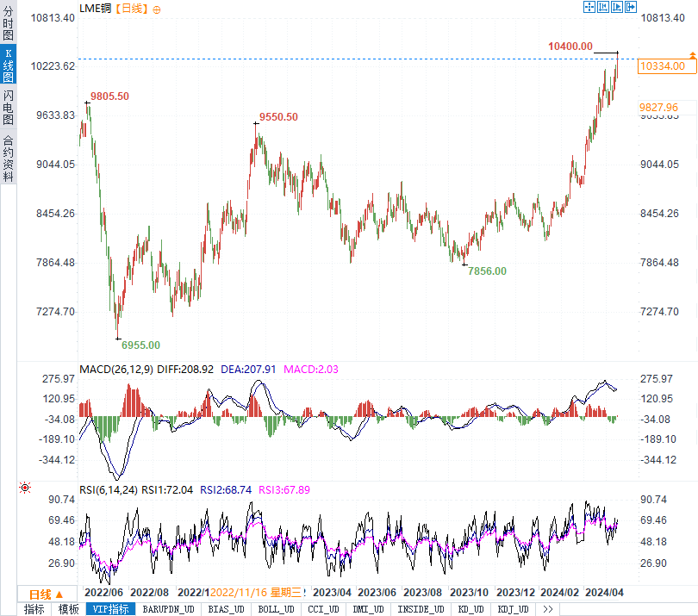Click the jump-to-start chart axis icon
Screen dimensions: 698x616
(x=602, y=7)
